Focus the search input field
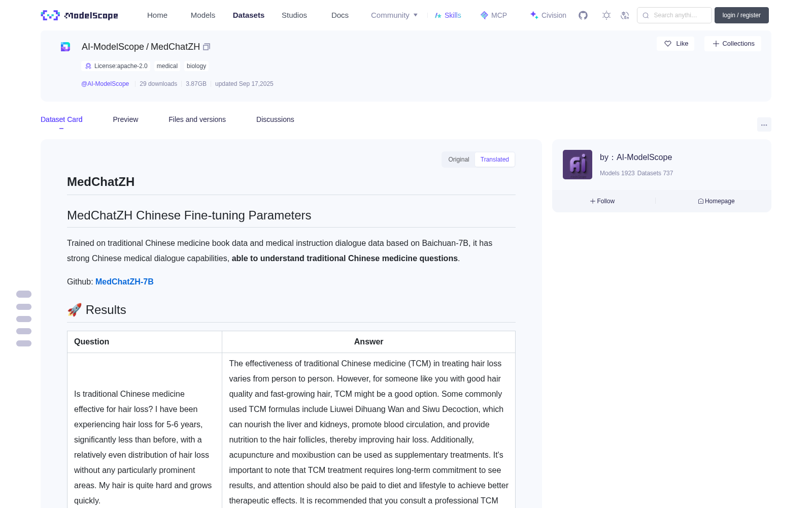Viewport: 812px width, 508px height. [674, 15]
